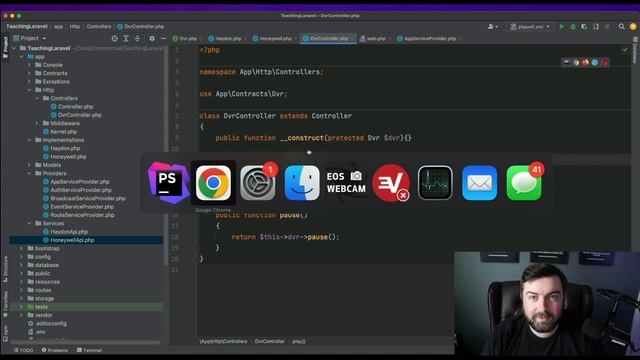
Task: Select opened file locate target icon
Action: [x=115, y=38]
